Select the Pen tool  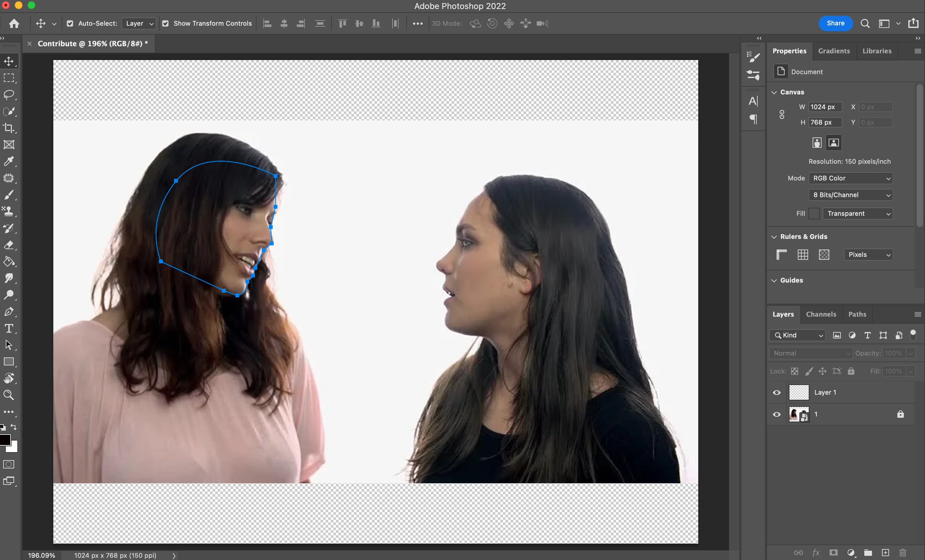click(x=9, y=311)
